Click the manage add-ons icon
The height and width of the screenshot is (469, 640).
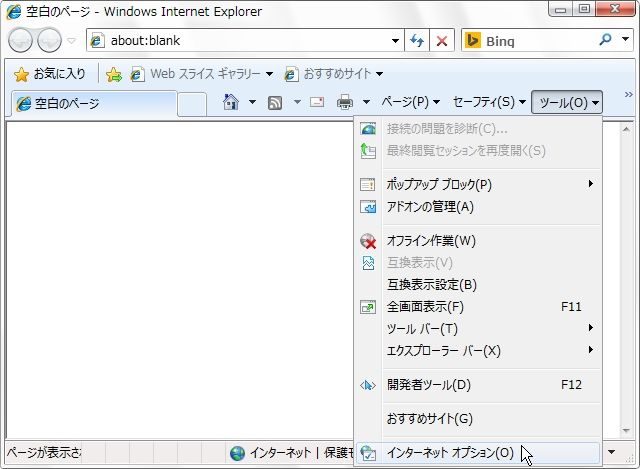tap(368, 207)
